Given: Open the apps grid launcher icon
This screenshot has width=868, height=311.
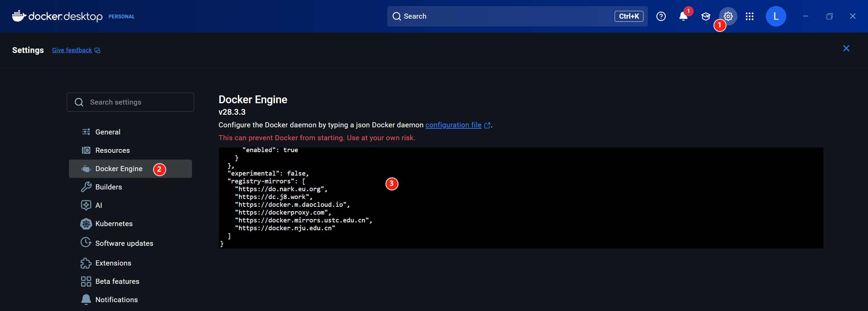Looking at the screenshot, I should (x=750, y=16).
